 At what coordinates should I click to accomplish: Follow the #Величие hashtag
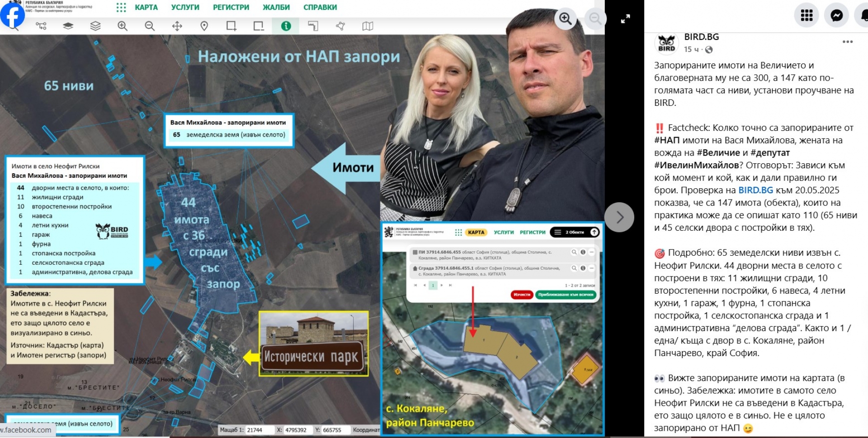tap(718, 153)
